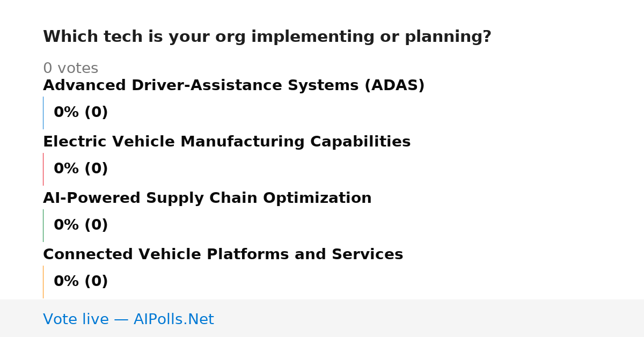Click the red Electric Vehicle result bar

coord(43,169)
